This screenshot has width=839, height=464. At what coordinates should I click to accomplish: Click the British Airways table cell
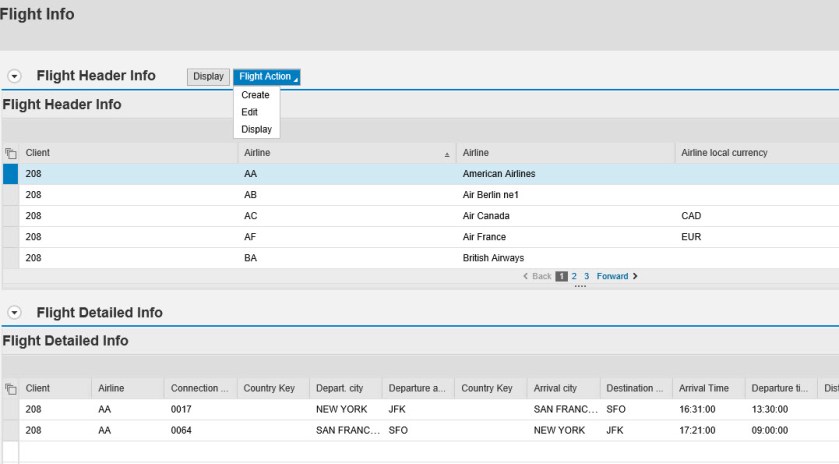coord(493,258)
